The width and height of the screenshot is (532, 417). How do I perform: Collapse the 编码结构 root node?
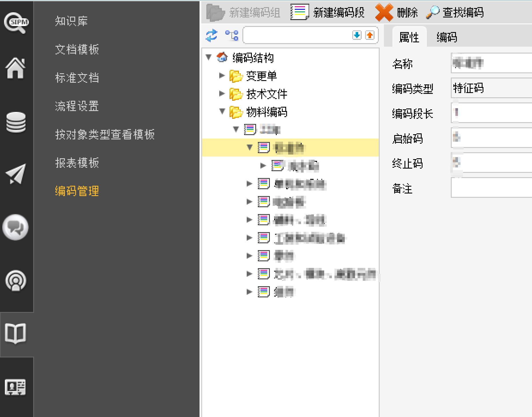(x=209, y=58)
